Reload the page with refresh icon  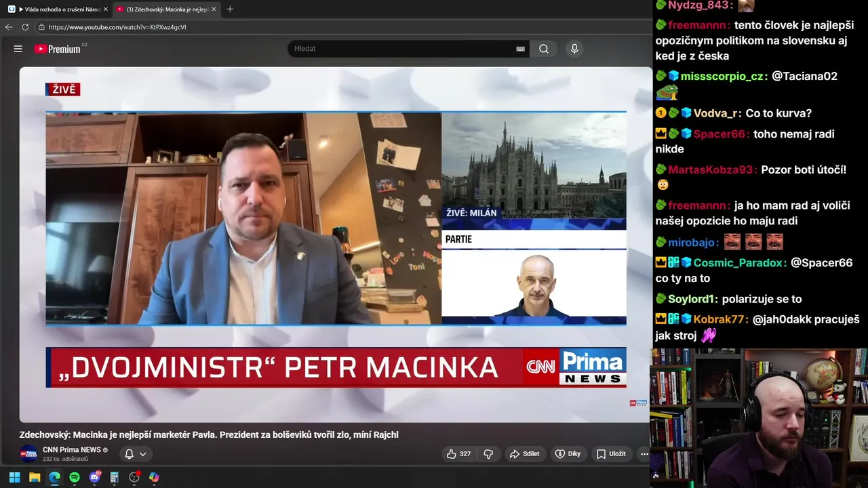[x=25, y=27]
